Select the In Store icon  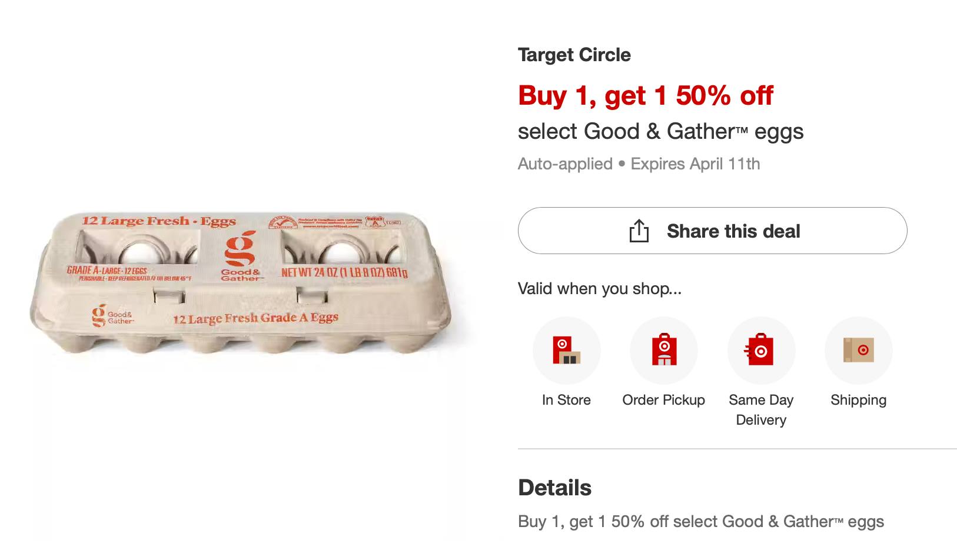(566, 351)
